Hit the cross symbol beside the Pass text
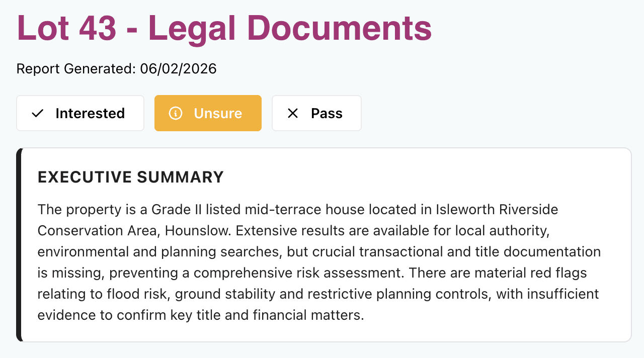This screenshot has height=358, width=644. click(292, 113)
